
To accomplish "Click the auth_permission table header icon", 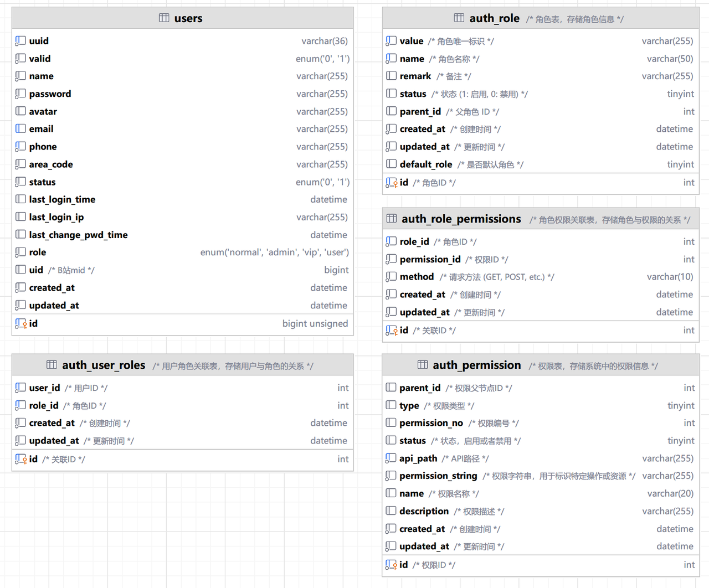I will (x=422, y=365).
